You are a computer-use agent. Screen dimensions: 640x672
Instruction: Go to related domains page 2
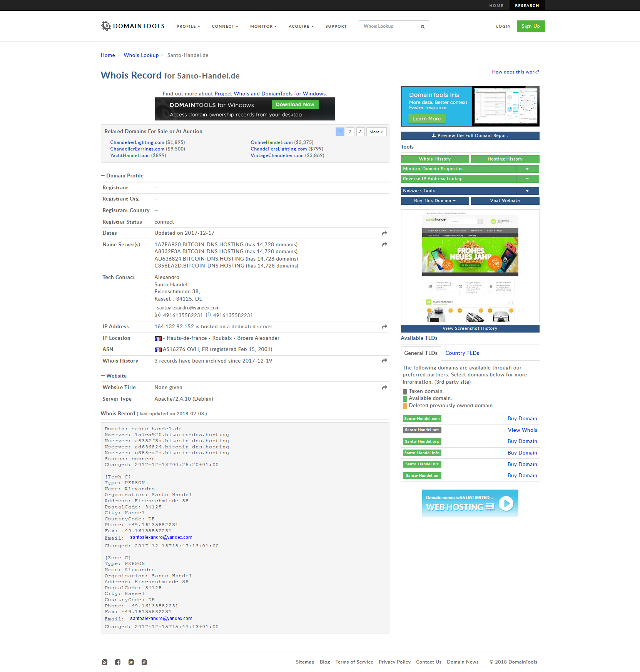tap(350, 132)
